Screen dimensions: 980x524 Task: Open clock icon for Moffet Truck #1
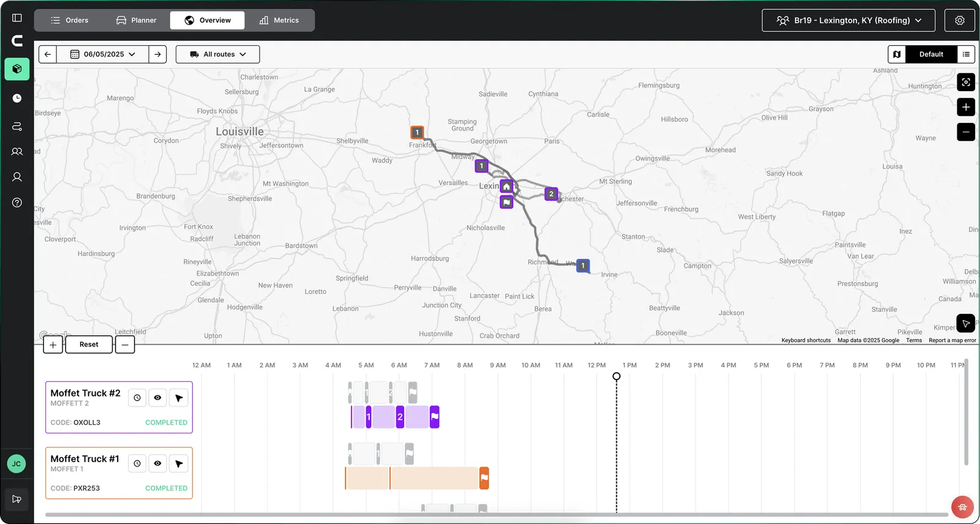(x=137, y=463)
